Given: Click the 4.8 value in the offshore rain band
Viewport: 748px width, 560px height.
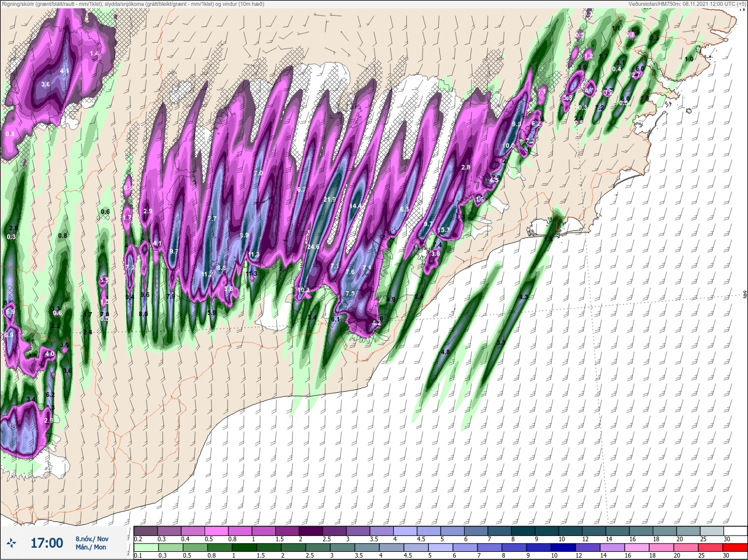Looking at the screenshot, I should 445,352.
